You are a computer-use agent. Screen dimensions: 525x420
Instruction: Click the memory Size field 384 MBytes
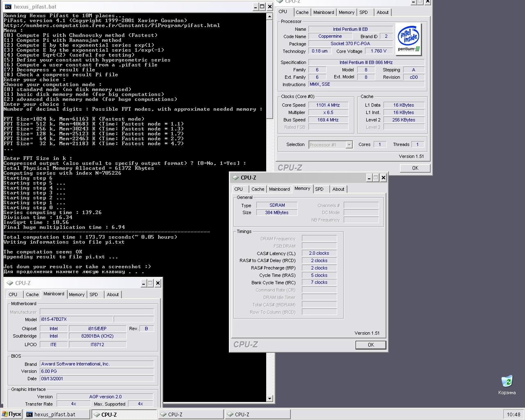point(277,212)
